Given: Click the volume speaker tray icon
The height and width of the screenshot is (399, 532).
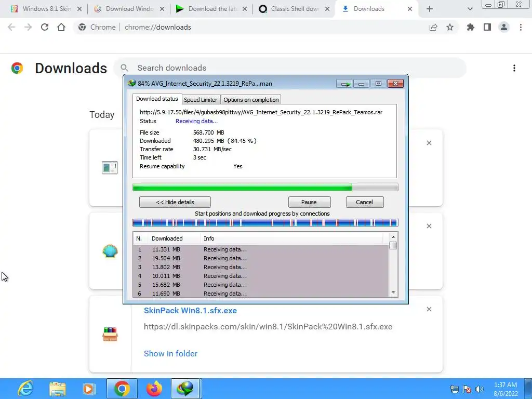Looking at the screenshot, I should click(480, 389).
